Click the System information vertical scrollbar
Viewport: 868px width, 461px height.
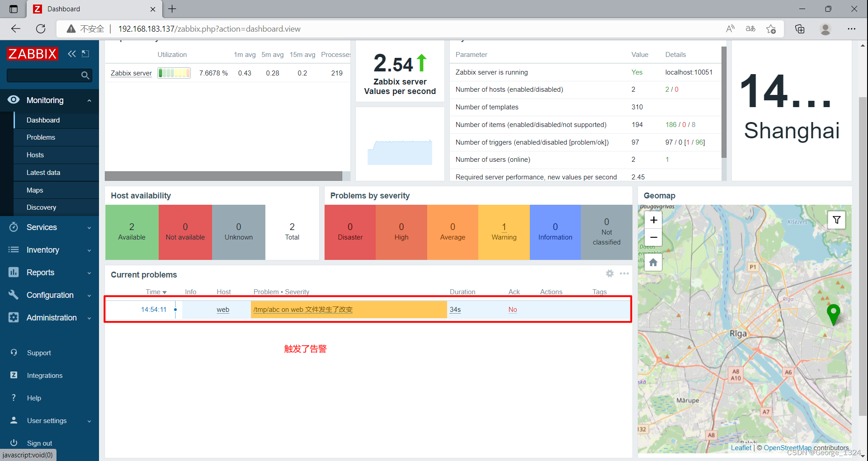tap(724, 102)
